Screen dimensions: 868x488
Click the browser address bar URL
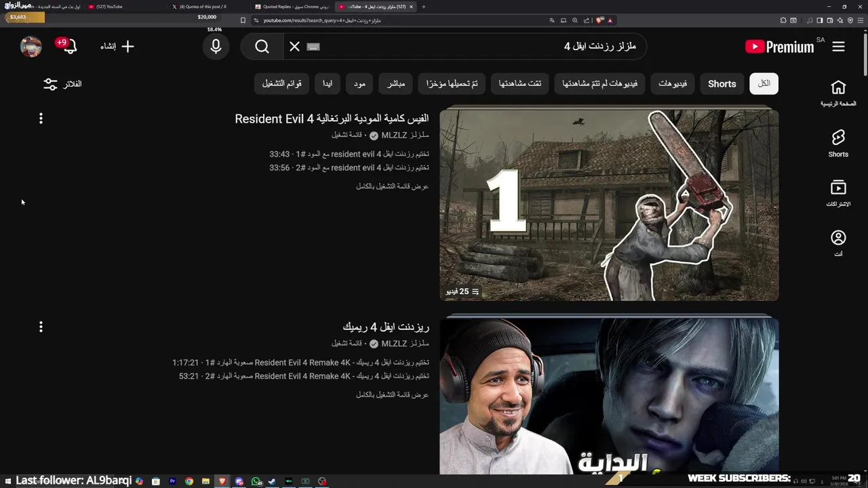coord(322,20)
